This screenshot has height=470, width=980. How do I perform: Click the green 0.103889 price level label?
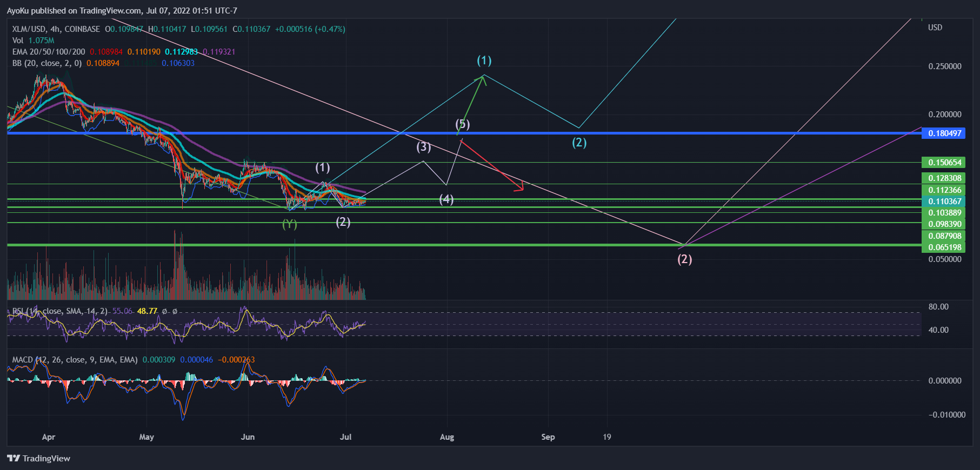tap(943, 213)
